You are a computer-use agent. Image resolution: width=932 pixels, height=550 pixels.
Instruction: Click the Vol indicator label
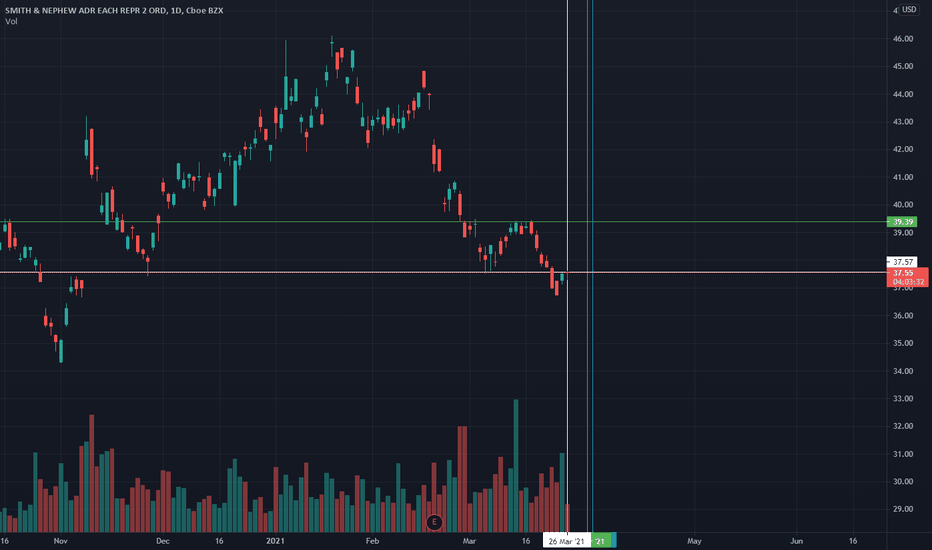[11, 21]
